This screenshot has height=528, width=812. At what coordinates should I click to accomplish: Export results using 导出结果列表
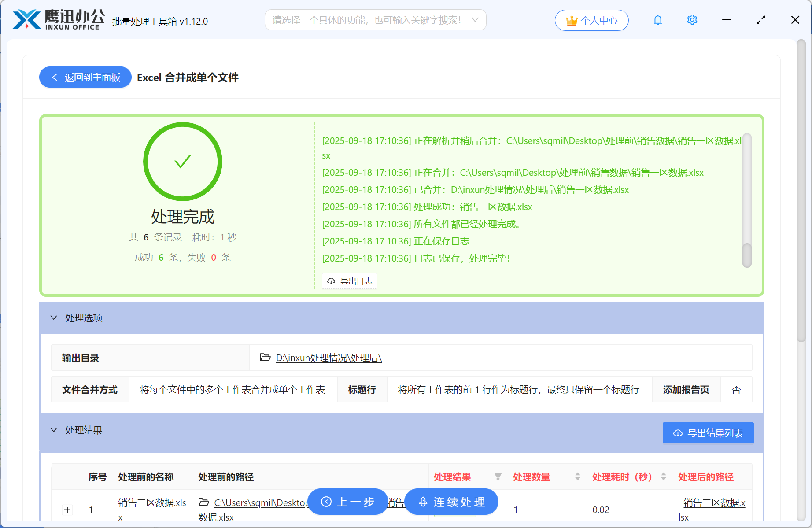click(x=708, y=433)
